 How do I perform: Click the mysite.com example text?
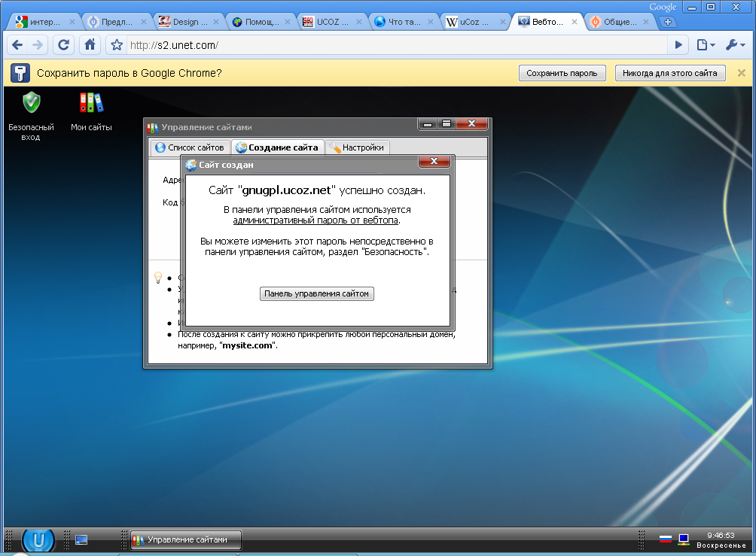[247, 345]
